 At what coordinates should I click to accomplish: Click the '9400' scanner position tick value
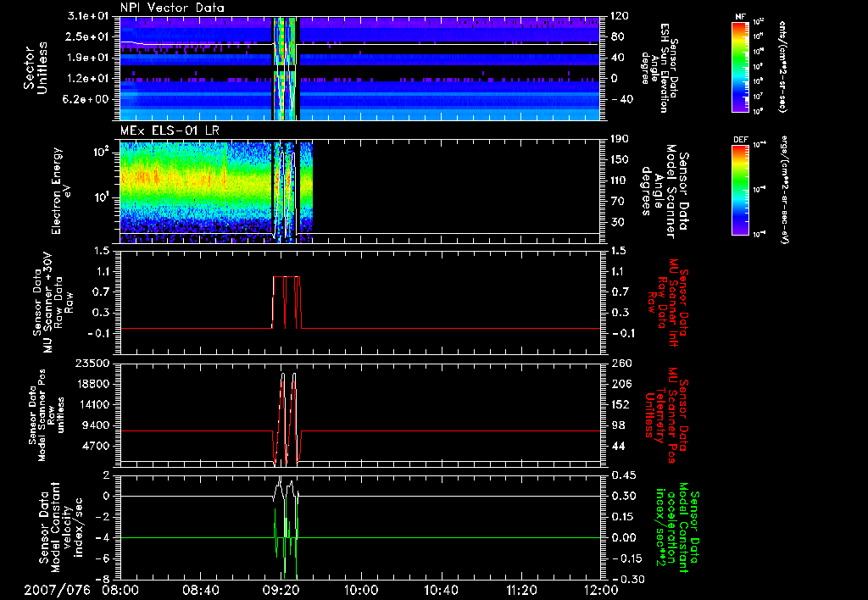tap(97, 425)
